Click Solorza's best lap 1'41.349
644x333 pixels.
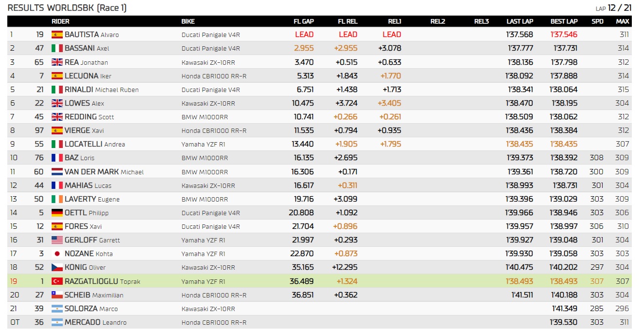[565, 309]
